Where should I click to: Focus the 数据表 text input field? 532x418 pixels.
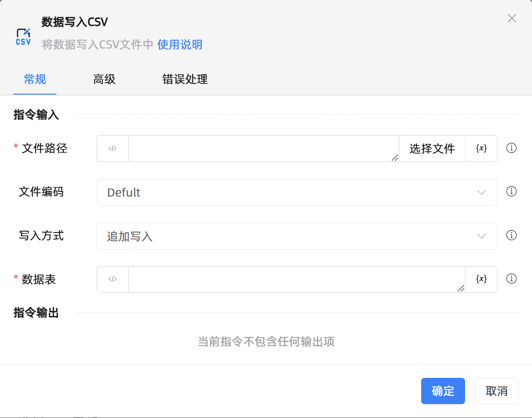click(x=296, y=279)
